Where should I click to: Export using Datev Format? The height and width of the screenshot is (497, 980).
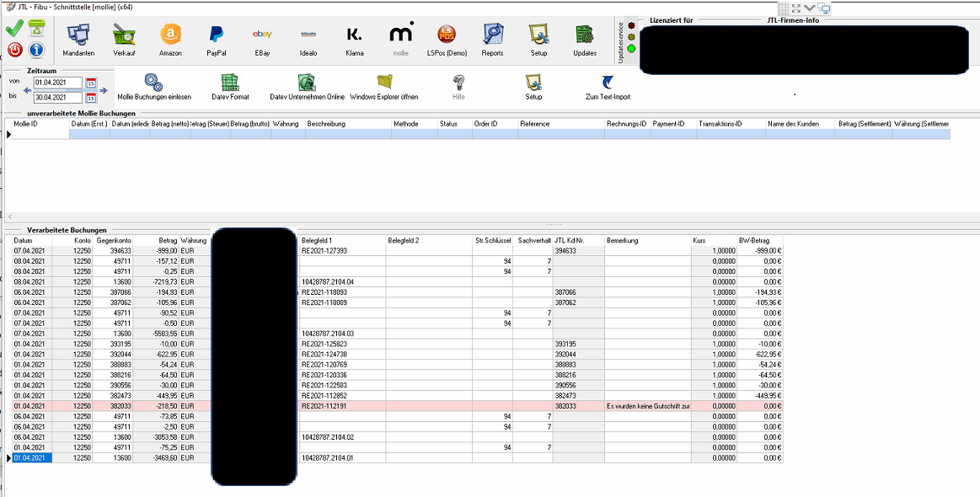coord(230,87)
